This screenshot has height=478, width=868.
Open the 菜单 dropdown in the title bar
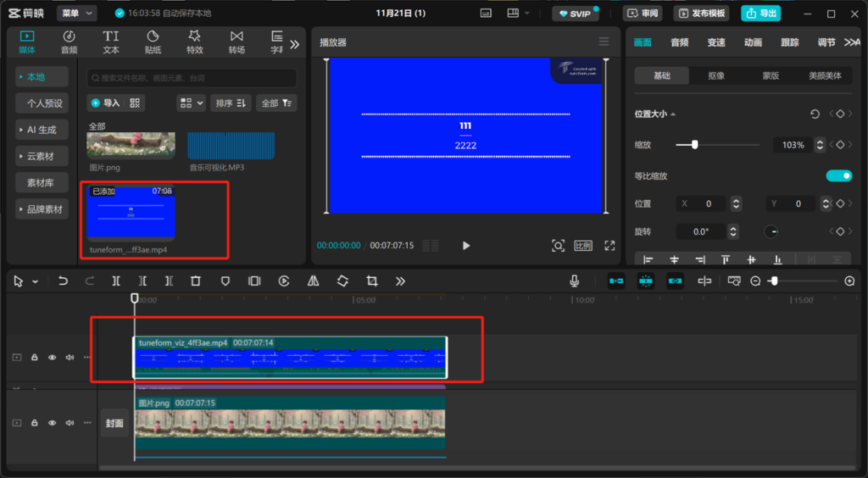[x=77, y=14]
